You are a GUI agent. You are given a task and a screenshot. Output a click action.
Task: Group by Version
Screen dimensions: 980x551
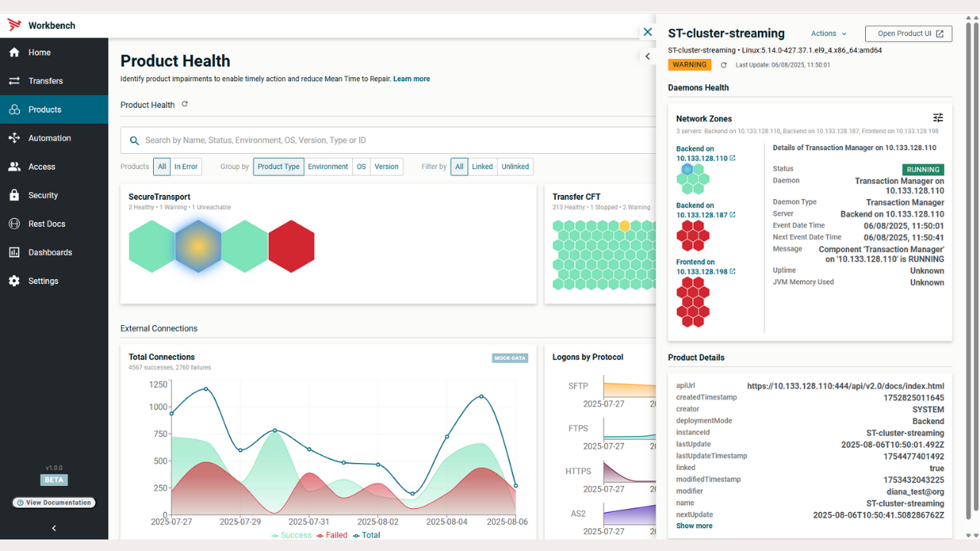pyautogui.click(x=387, y=167)
